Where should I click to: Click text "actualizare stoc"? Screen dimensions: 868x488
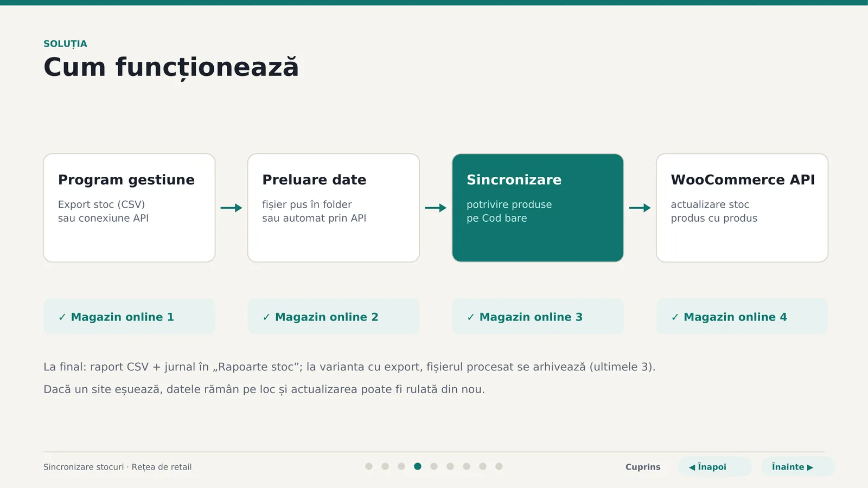pos(710,204)
